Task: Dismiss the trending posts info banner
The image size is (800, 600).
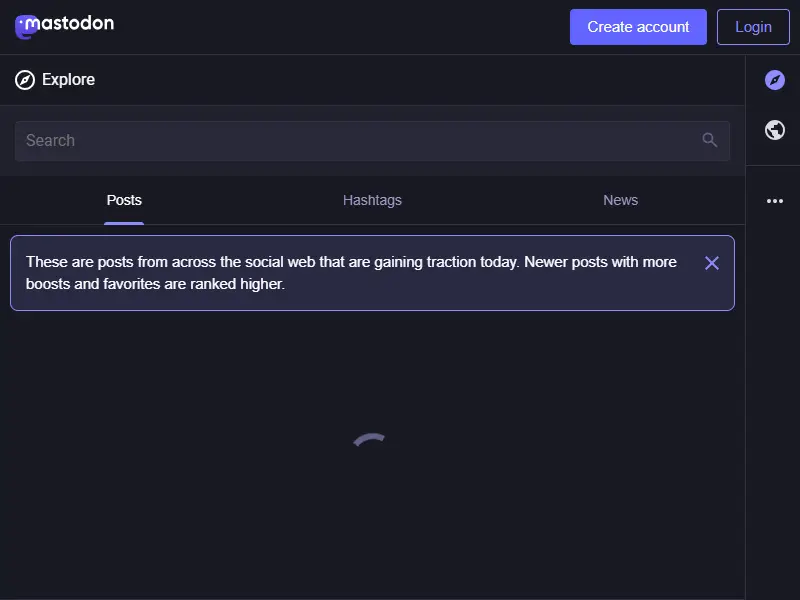Action: pos(711,263)
